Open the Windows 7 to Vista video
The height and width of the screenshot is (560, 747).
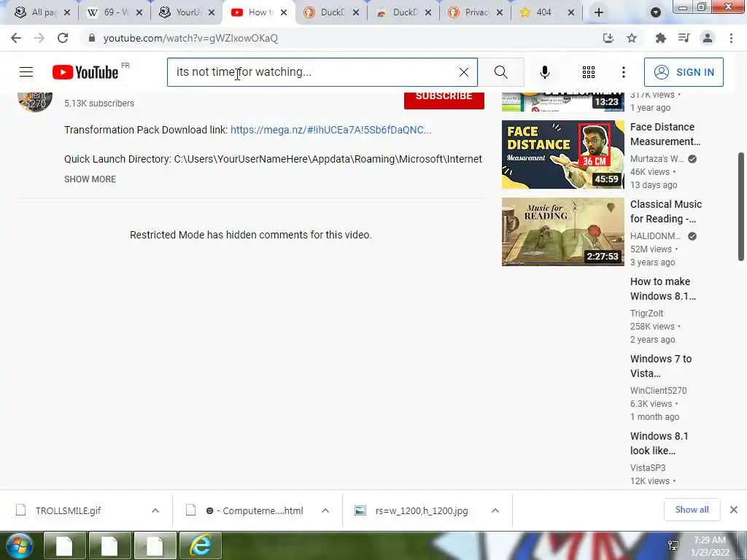point(661,366)
